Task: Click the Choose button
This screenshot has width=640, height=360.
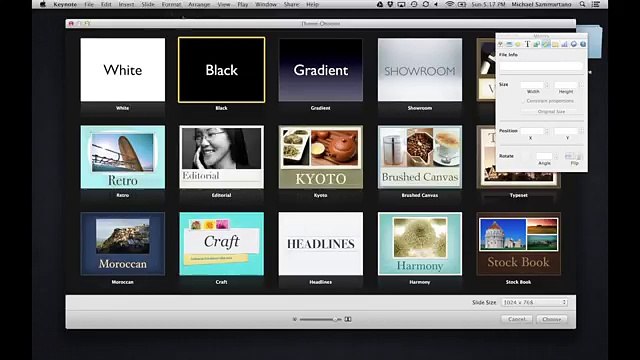Action: click(x=552, y=319)
